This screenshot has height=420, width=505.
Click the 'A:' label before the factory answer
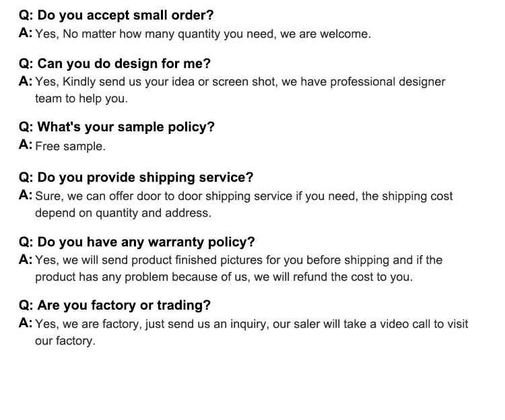[26, 323]
